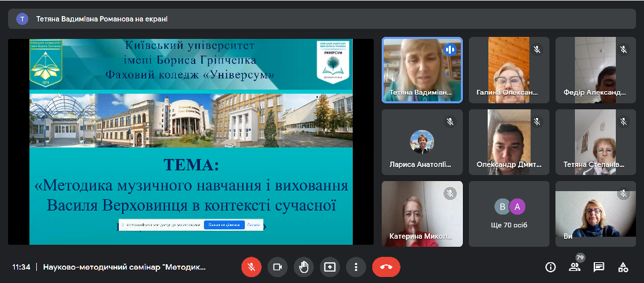The image size is (644, 283).
Task: Select Катерина Миколаївна's video tile
Action: (x=422, y=214)
